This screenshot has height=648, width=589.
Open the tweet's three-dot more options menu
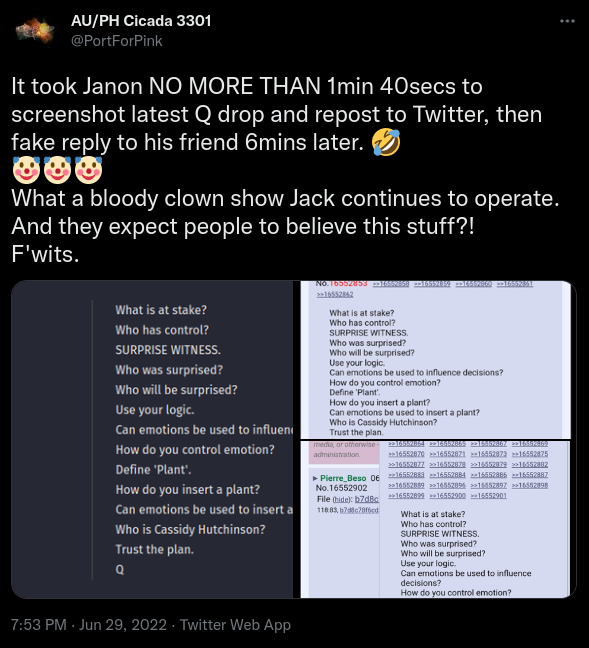pyautogui.click(x=567, y=21)
